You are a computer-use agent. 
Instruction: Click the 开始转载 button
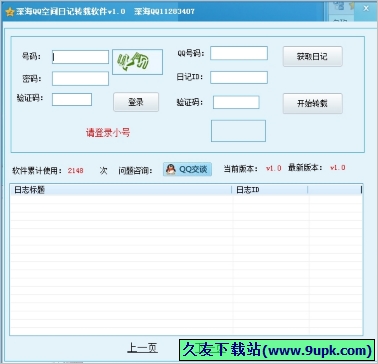(312, 103)
